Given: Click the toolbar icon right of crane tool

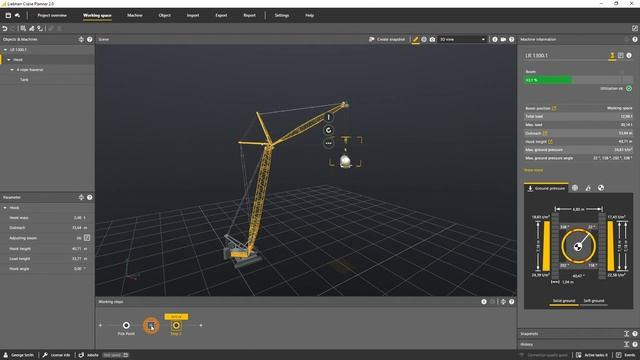Looking at the screenshot, I should point(40,29).
